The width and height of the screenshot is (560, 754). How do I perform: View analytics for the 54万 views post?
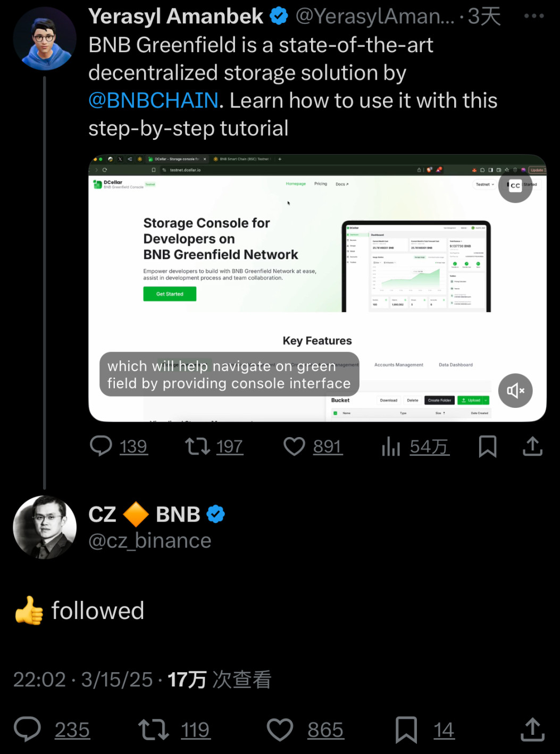391,446
